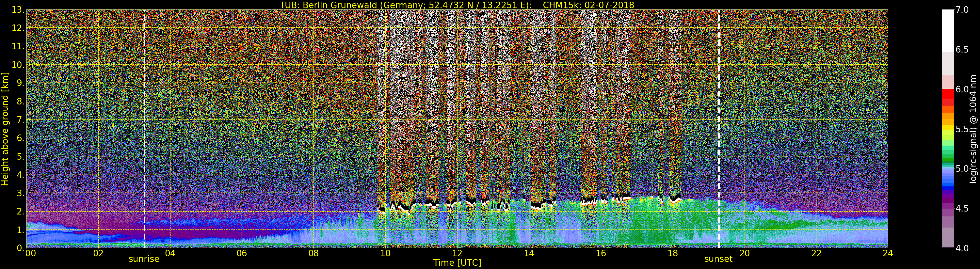The image size is (980, 269).
Task: Click the colorbar tick label '6.0'
Action: pyautogui.click(x=962, y=89)
